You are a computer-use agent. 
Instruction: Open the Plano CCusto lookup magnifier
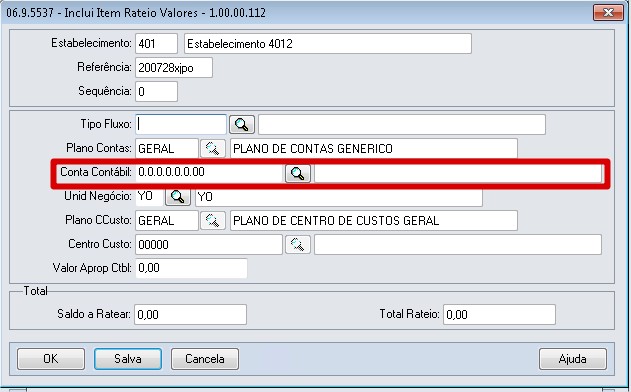click(x=212, y=221)
